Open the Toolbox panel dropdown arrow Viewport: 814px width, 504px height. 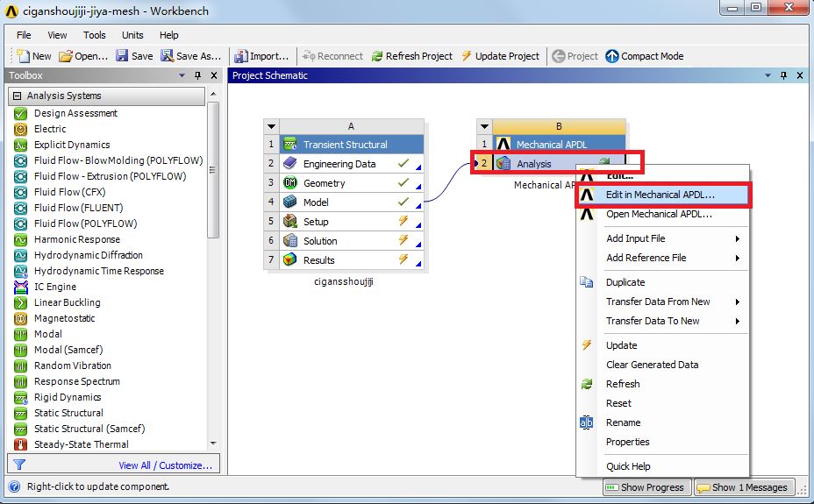pos(182,75)
